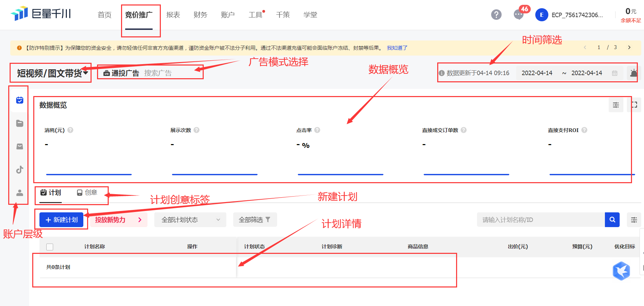Click the 优化目标 column header
This screenshot has height=306, width=644.
click(x=625, y=247)
